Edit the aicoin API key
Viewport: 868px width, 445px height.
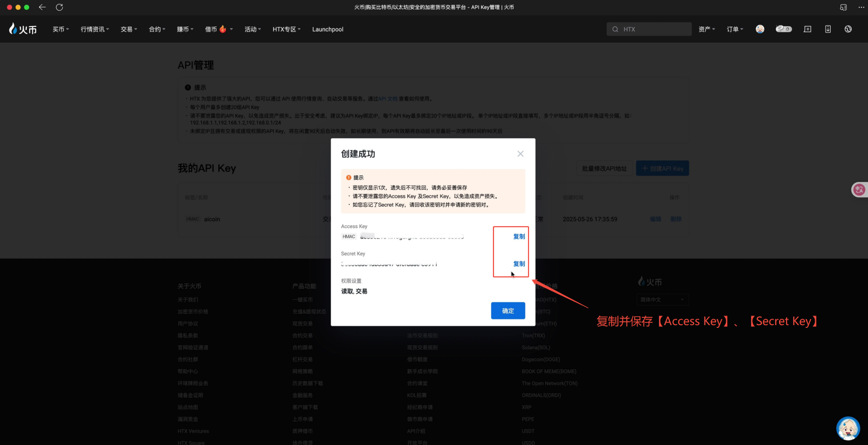point(655,219)
